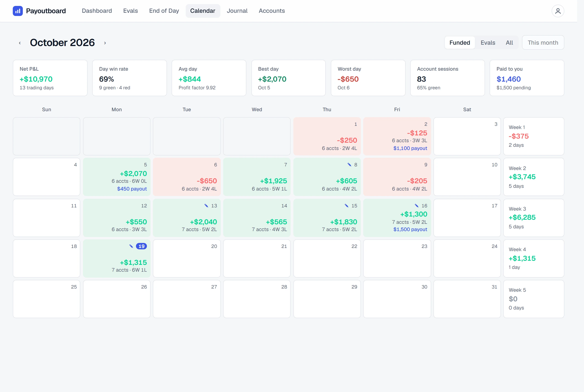Open the -$250 day on Oct 1
Screen dimensions: 584x392
tap(327, 136)
